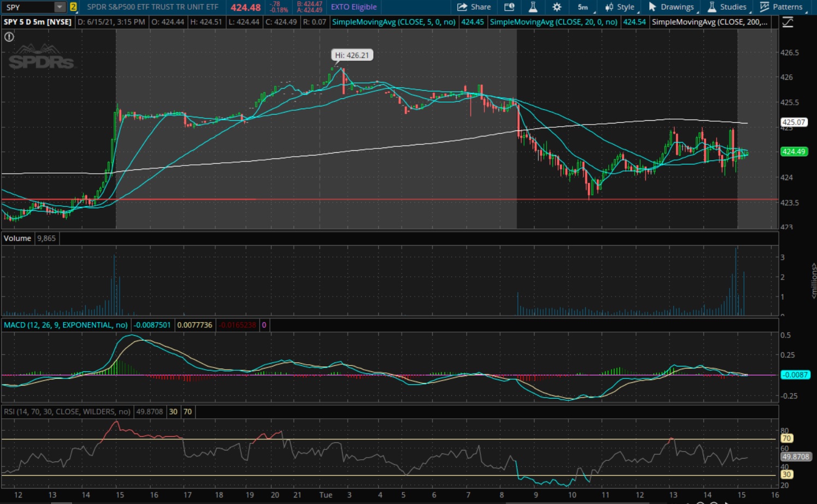Click the 425.07 price axis tag

pyautogui.click(x=794, y=122)
